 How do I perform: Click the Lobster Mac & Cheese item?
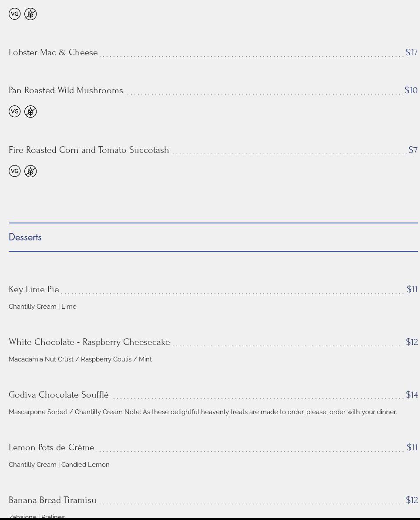tap(53, 52)
